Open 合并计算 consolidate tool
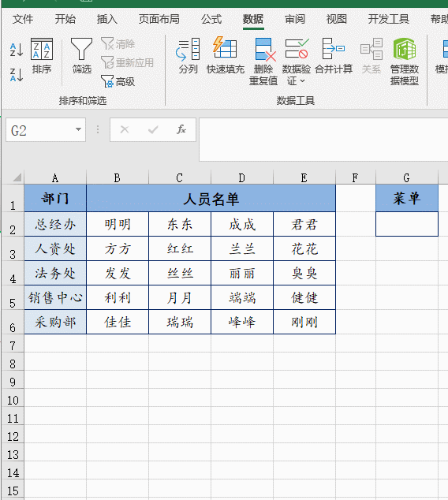Screen dimensions: 448x500 point(334,56)
